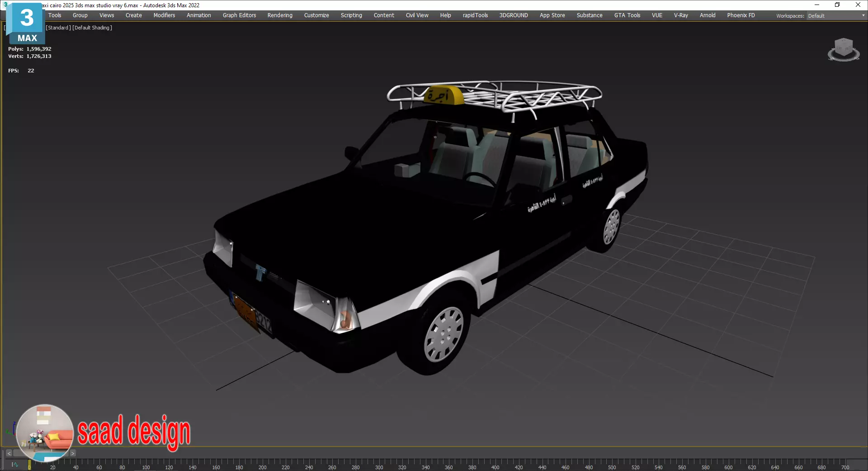868x471 pixels.
Task: Minimize the 3ds Max window
Action: 816,5
